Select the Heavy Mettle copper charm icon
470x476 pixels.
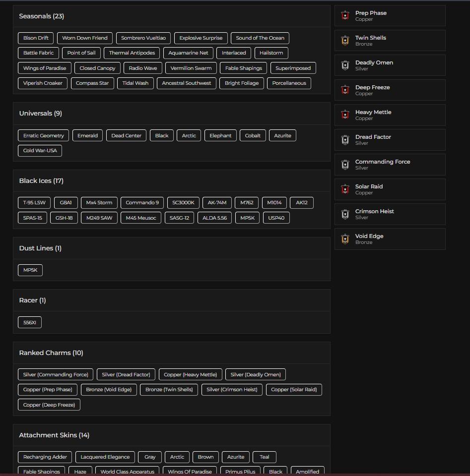click(345, 115)
